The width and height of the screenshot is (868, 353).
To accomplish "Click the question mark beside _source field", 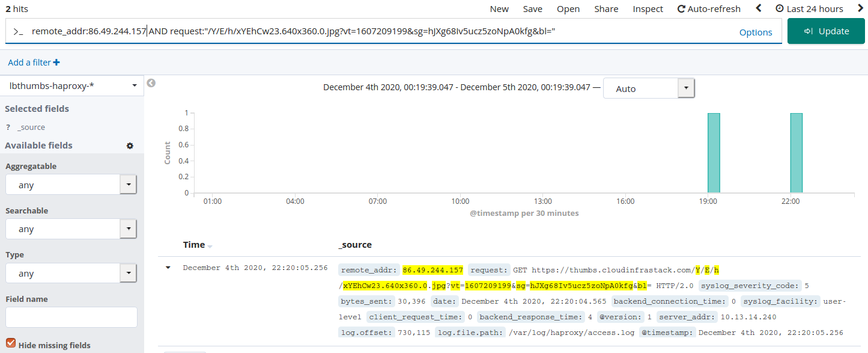I will 8,127.
